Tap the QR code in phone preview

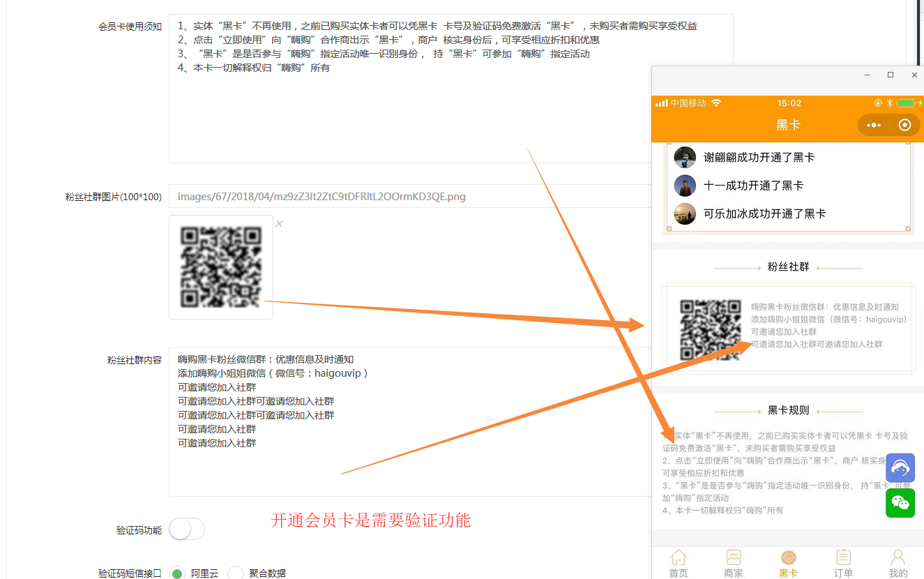pos(711,330)
